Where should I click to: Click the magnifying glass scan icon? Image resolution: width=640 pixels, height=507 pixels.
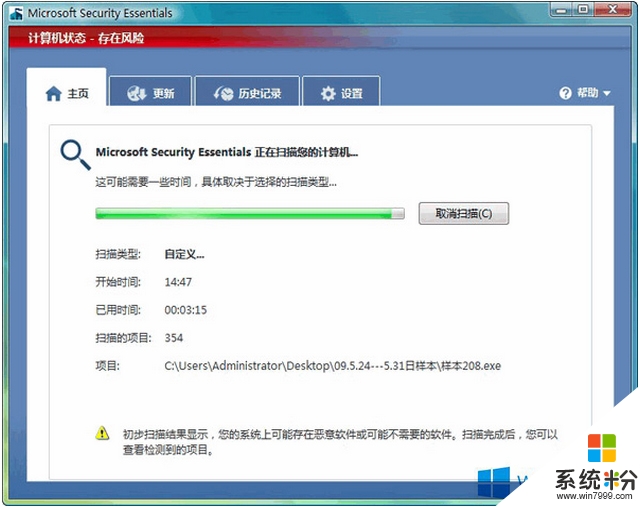76,155
